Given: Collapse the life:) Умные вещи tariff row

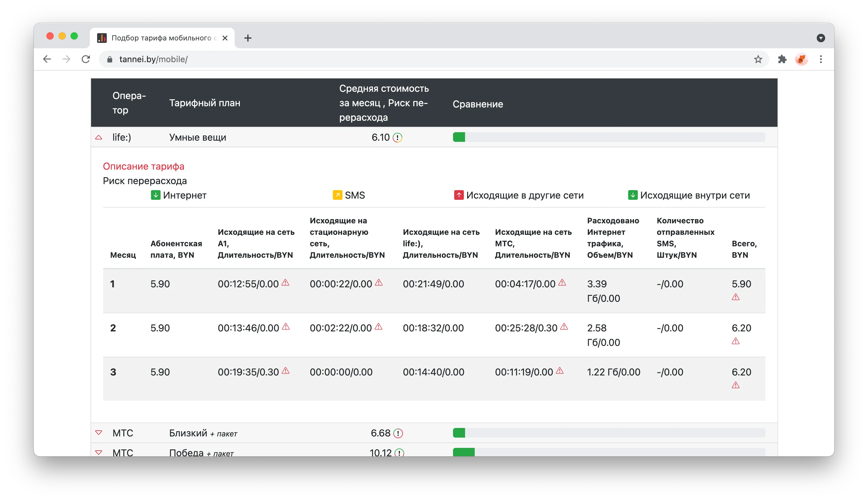Looking at the screenshot, I should tap(99, 137).
